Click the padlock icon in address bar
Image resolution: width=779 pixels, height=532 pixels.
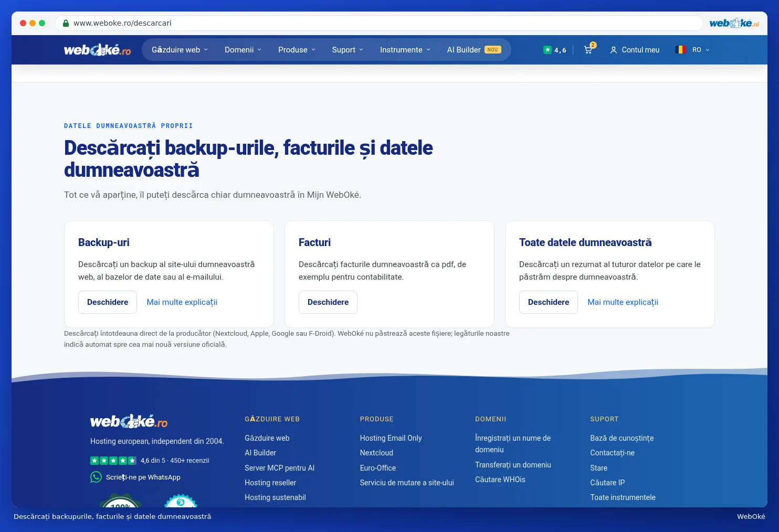(66, 23)
